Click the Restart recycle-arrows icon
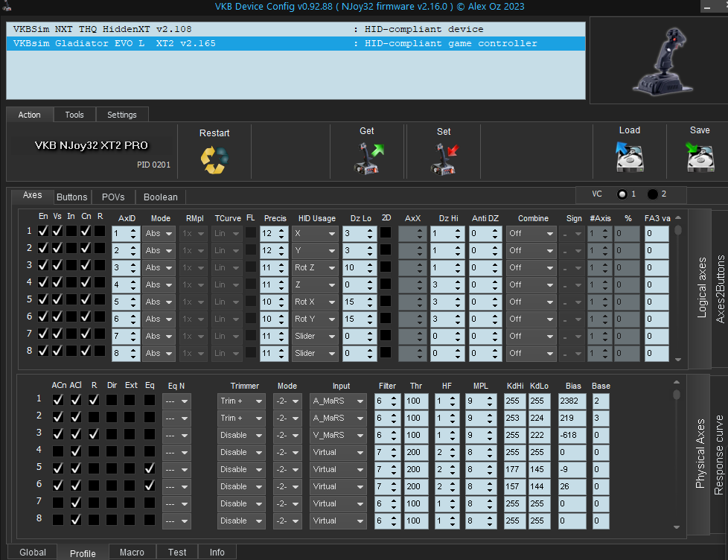This screenshot has height=560, width=728. click(x=214, y=159)
